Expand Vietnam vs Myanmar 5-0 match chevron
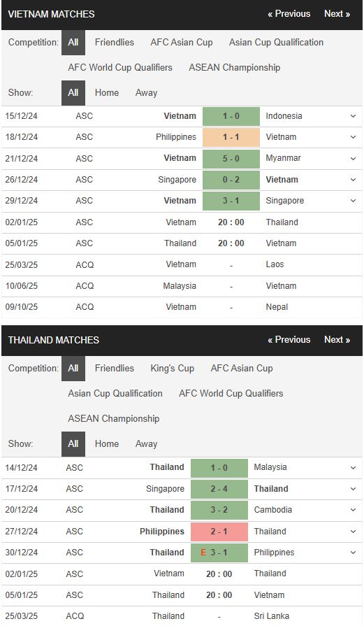The image size is (364, 626). [x=353, y=159]
